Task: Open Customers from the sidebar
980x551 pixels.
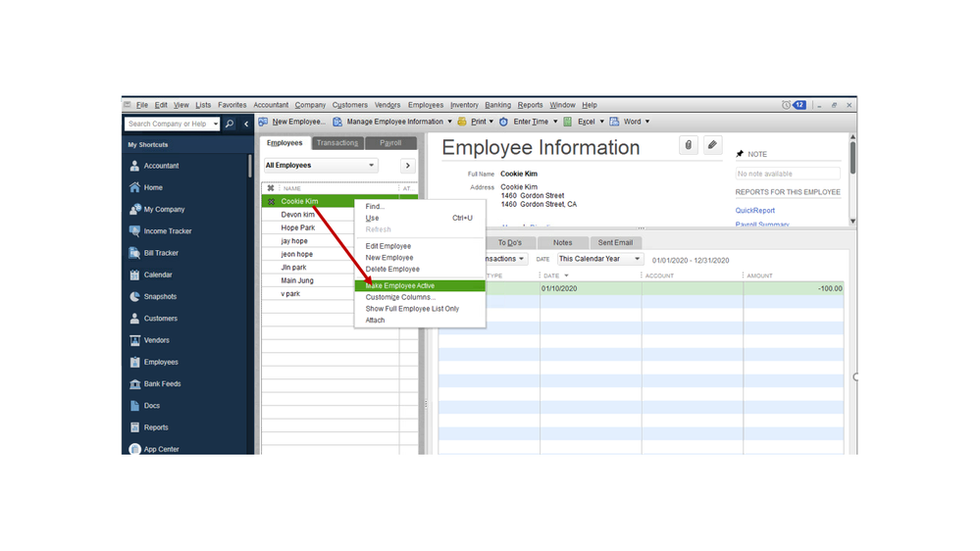Action: click(x=160, y=319)
